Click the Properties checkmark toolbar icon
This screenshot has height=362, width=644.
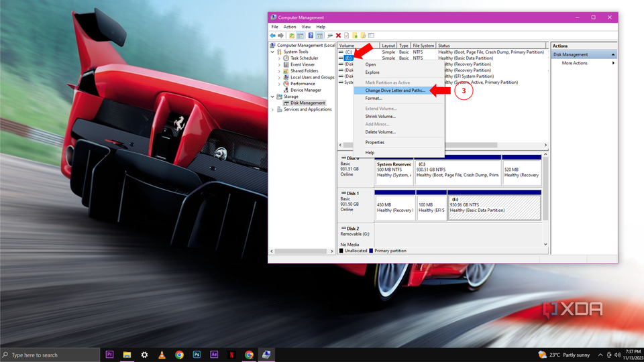pyautogui.click(x=347, y=36)
